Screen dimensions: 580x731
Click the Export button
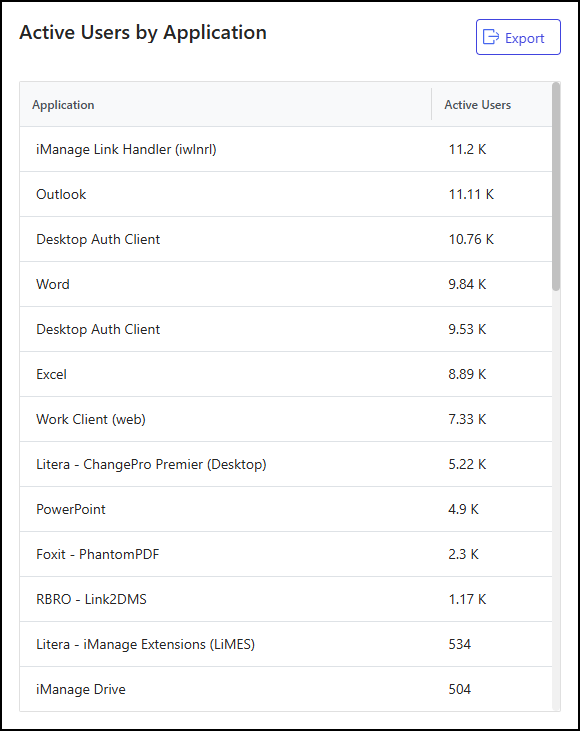518,37
